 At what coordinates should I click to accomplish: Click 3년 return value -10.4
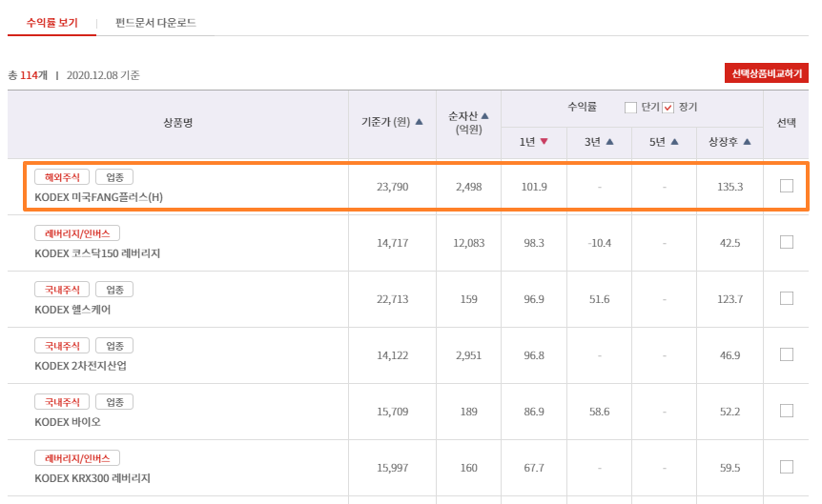tap(599, 243)
